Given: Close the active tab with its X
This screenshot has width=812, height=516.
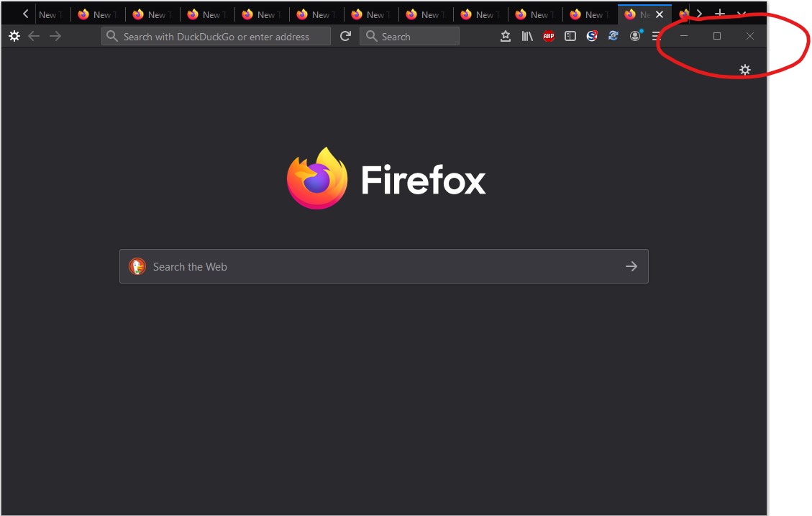Looking at the screenshot, I should [660, 14].
